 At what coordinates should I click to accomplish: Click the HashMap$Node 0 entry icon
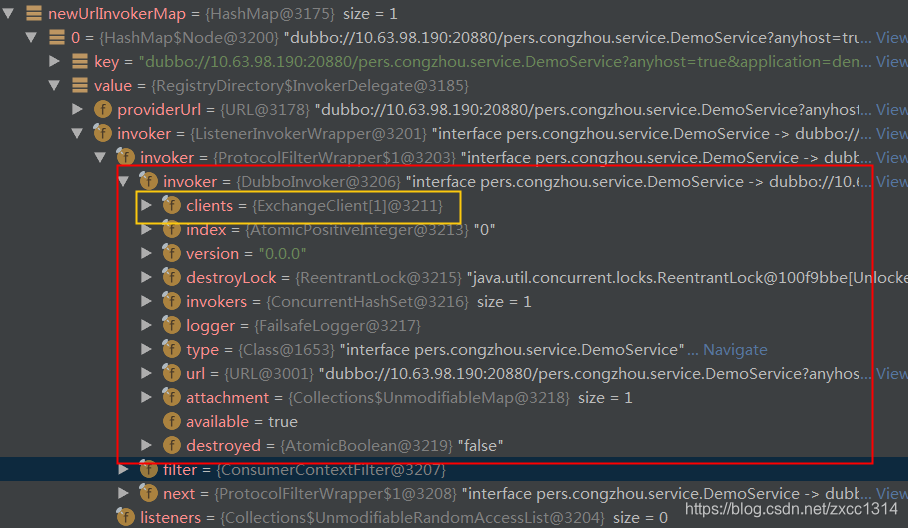[57, 38]
